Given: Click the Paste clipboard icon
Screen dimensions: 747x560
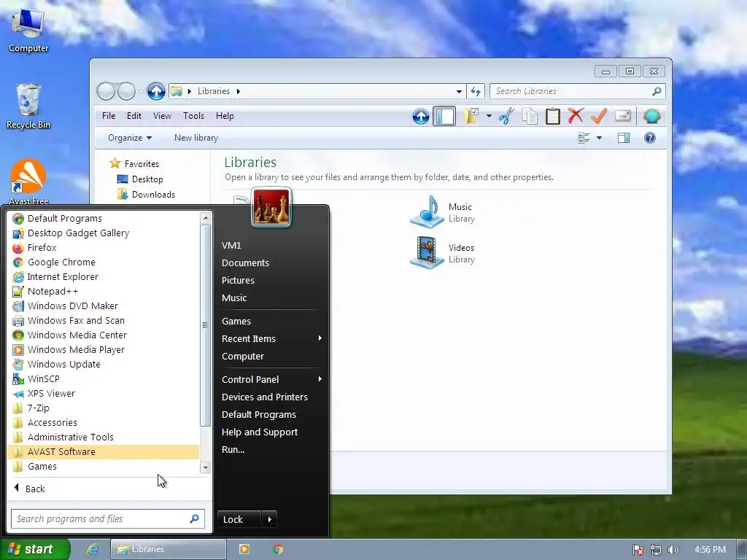Looking at the screenshot, I should tap(553, 116).
